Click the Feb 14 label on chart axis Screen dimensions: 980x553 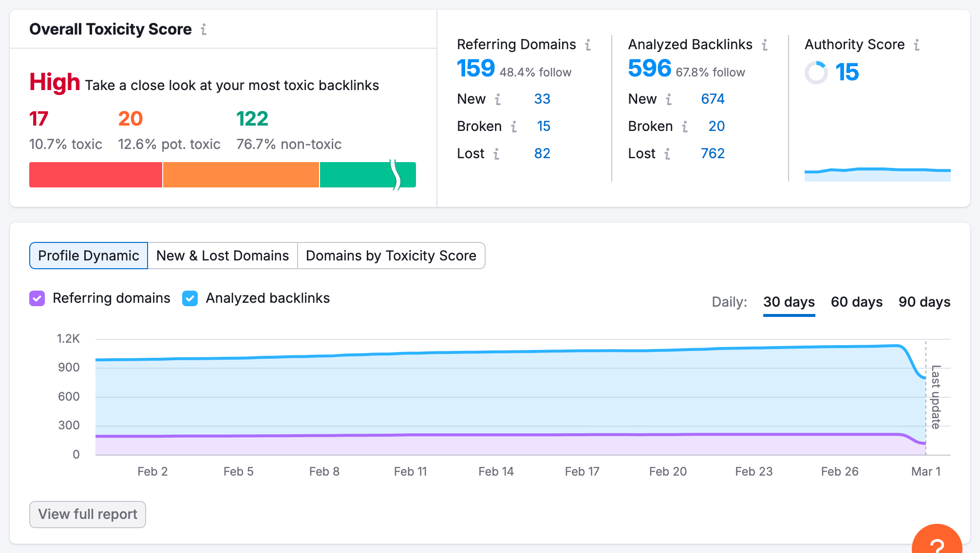click(x=496, y=472)
